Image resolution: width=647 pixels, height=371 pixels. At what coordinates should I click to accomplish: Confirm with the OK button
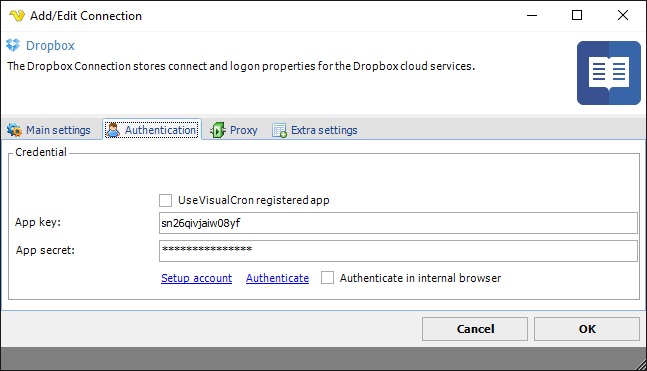tap(587, 329)
